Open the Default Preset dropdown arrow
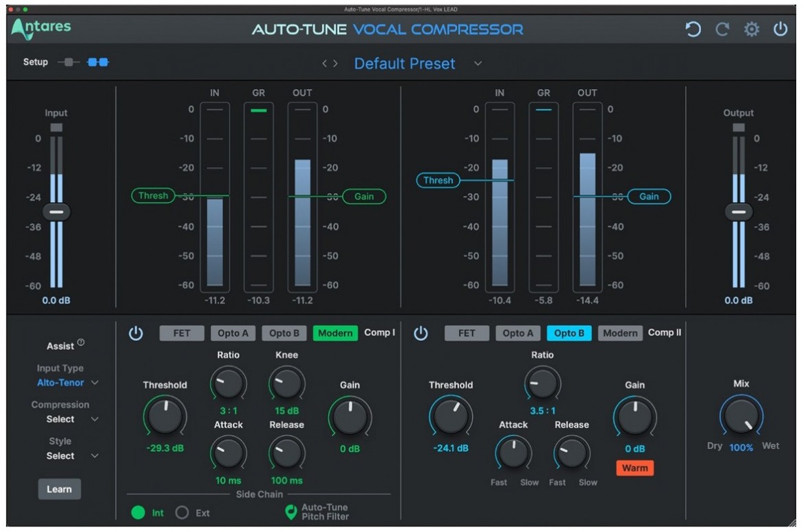The height and width of the screenshot is (532, 803). tap(478, 64)
